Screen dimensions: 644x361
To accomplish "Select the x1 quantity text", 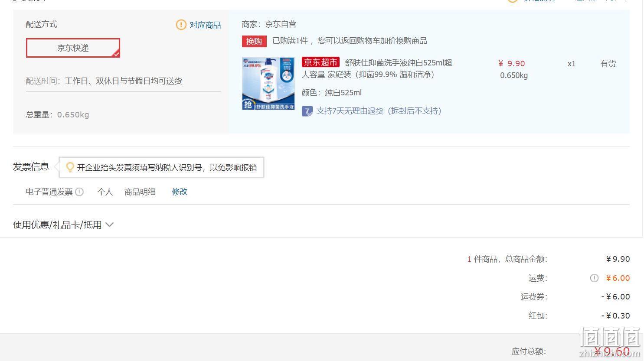I will (572, 64).
